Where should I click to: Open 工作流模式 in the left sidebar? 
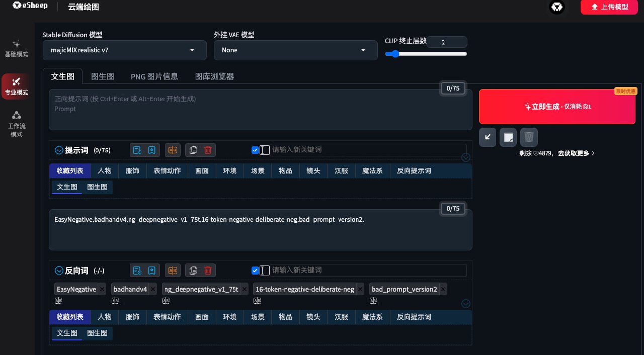pos(17,124)
